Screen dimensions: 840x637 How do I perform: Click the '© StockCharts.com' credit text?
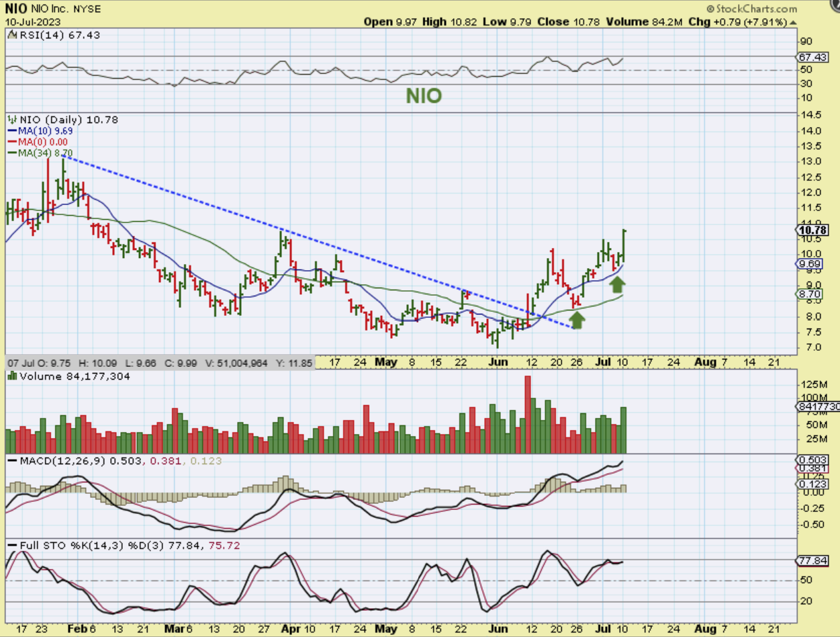click(x=752, y=9)
